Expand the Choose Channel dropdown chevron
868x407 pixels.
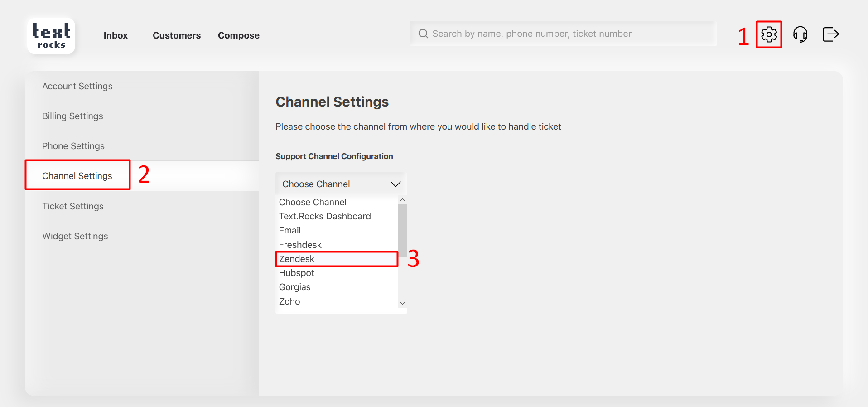[x=395, y=184]
